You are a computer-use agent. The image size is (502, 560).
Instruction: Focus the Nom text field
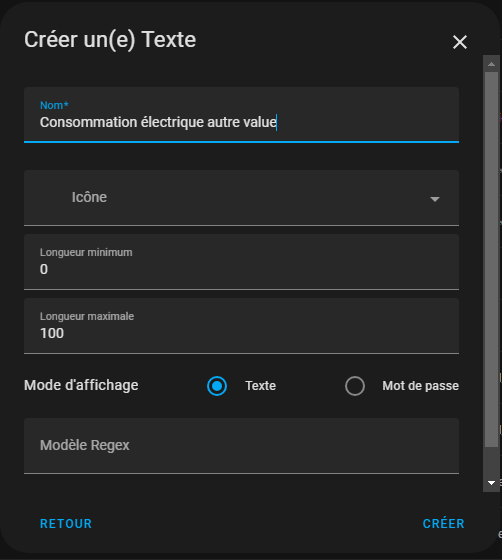pyautogui.click(x=241, y=115)
